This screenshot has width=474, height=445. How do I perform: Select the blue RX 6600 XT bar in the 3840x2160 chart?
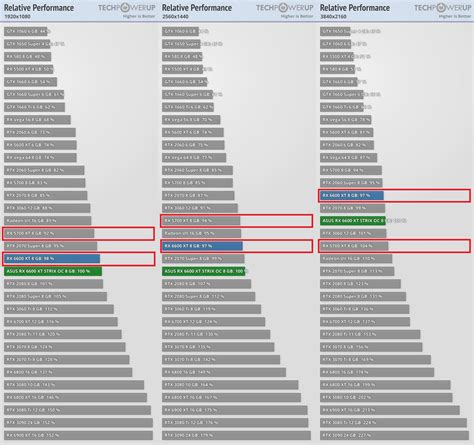[x=352, y=196]
